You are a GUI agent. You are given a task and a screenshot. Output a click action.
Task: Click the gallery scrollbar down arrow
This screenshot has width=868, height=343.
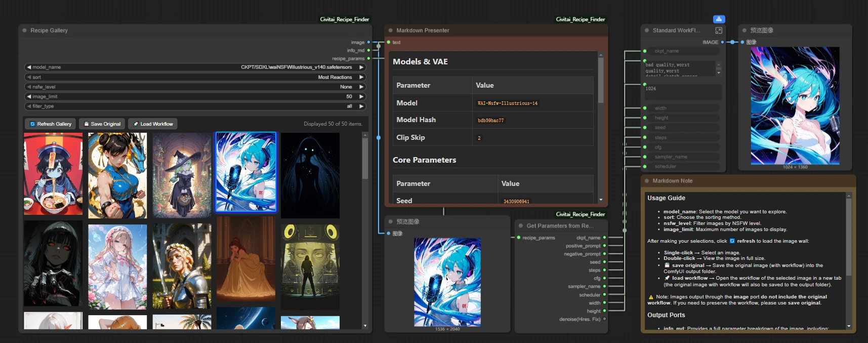tap(365, 326)
